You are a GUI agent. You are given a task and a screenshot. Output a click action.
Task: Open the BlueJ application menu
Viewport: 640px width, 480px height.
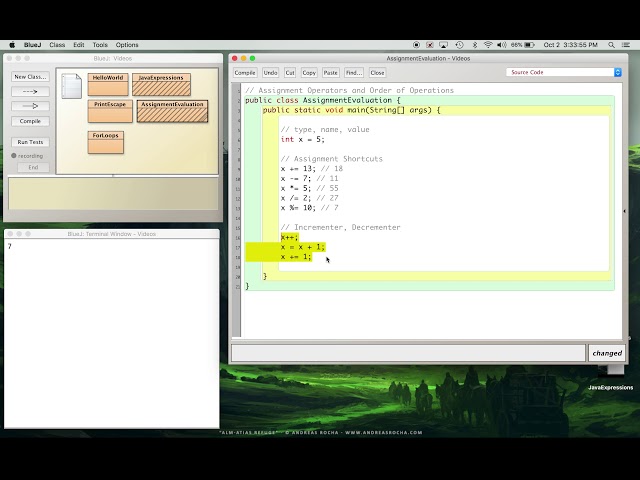33,45
